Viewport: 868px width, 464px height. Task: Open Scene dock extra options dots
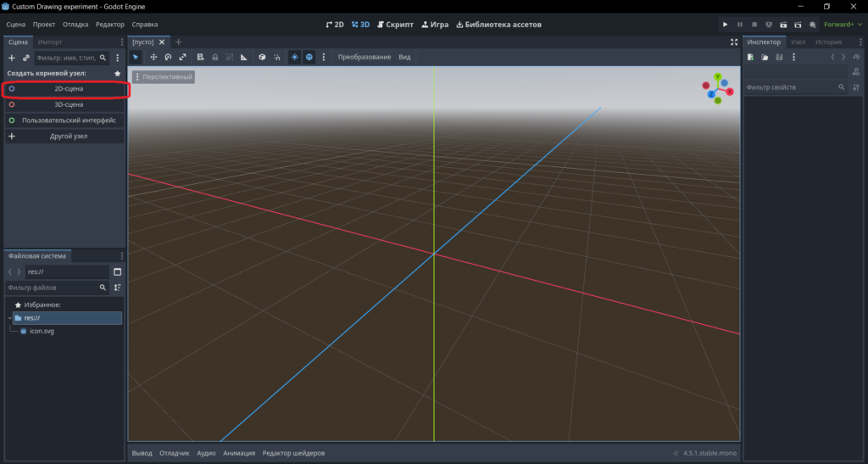click(117, 58)
